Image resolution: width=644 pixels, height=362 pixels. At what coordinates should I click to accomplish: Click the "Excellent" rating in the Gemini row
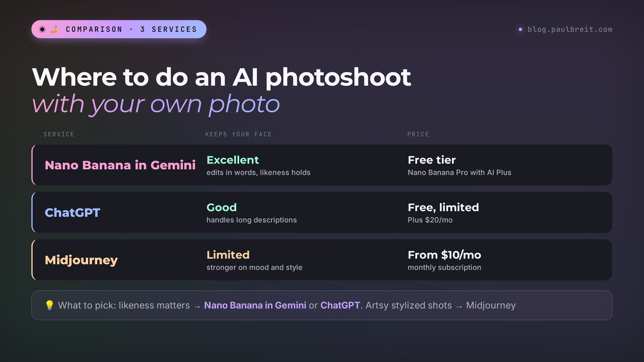click(233, 160)
